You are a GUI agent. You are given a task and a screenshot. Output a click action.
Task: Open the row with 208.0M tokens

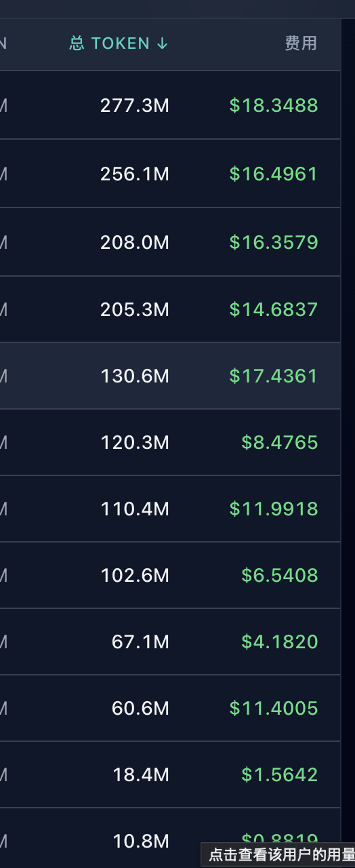[170, 242]
